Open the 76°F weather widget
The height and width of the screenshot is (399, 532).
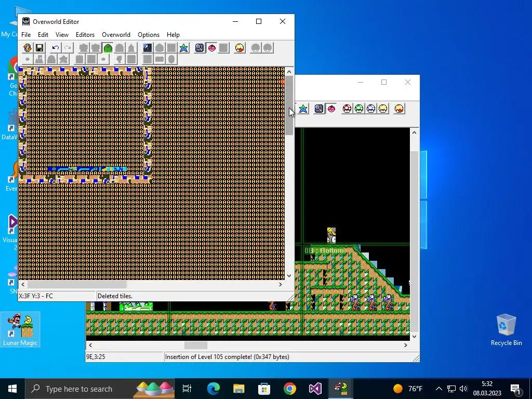tap(408, 389)
